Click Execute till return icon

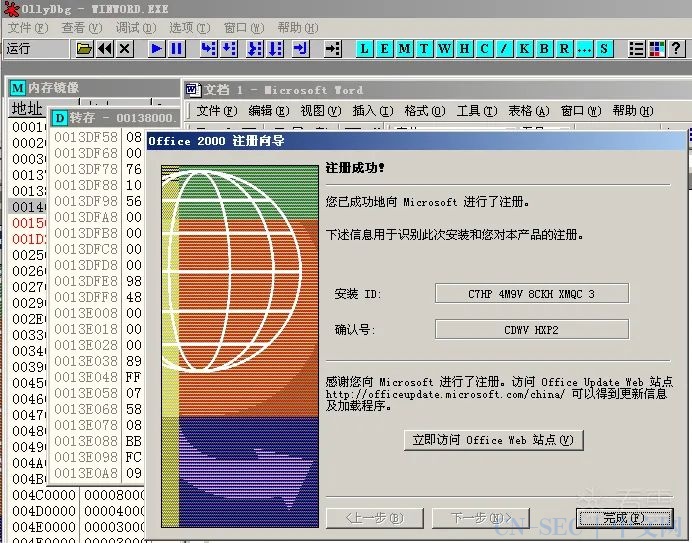[x=301, y=49]
